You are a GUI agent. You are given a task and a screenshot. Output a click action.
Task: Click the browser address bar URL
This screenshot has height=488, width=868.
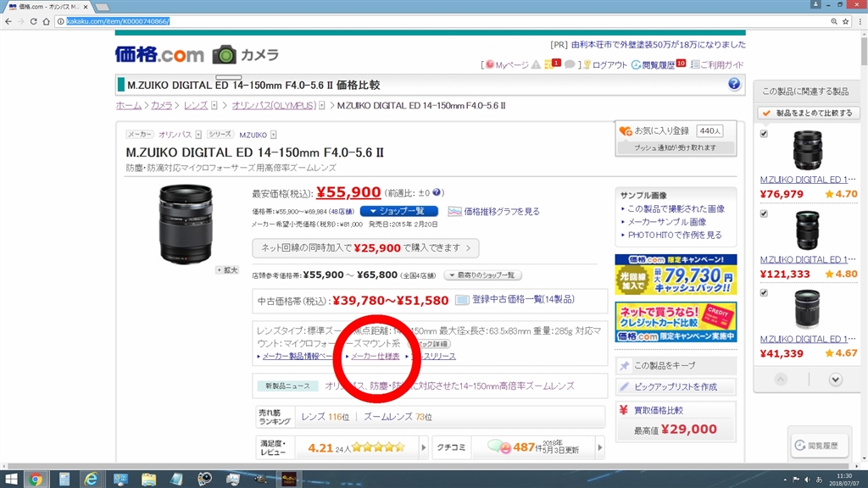(x=117, y=21)
